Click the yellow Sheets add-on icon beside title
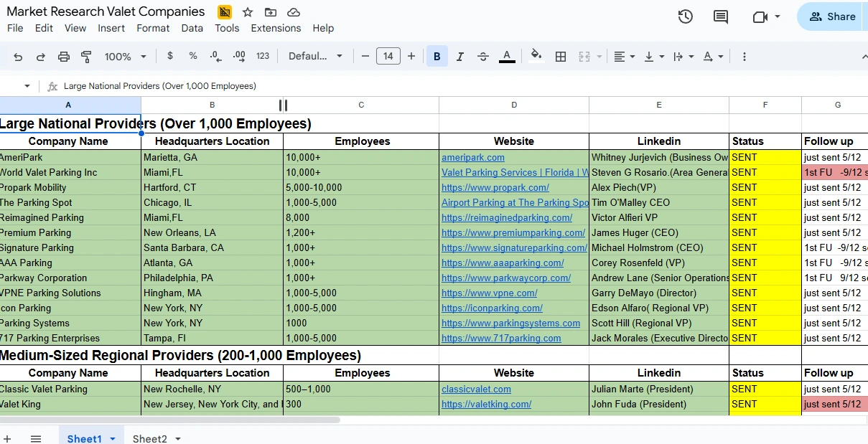 click(x=225, y=12)
